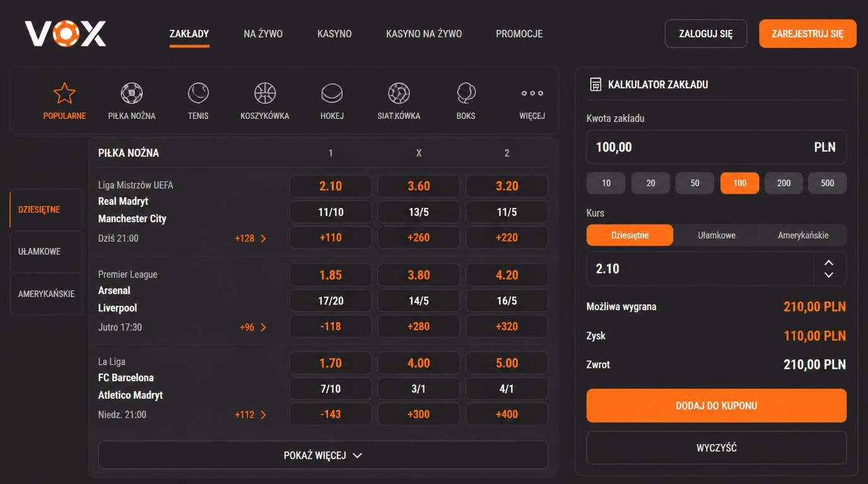
Task: Select the Popularne star icon
Action: (x=64, y=93)
